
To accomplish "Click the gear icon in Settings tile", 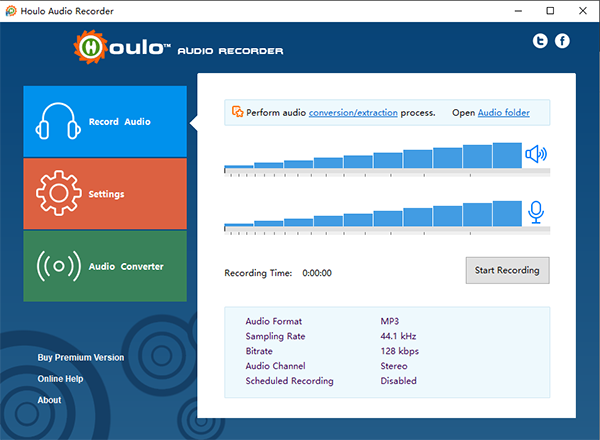I will tap(59, 193).
